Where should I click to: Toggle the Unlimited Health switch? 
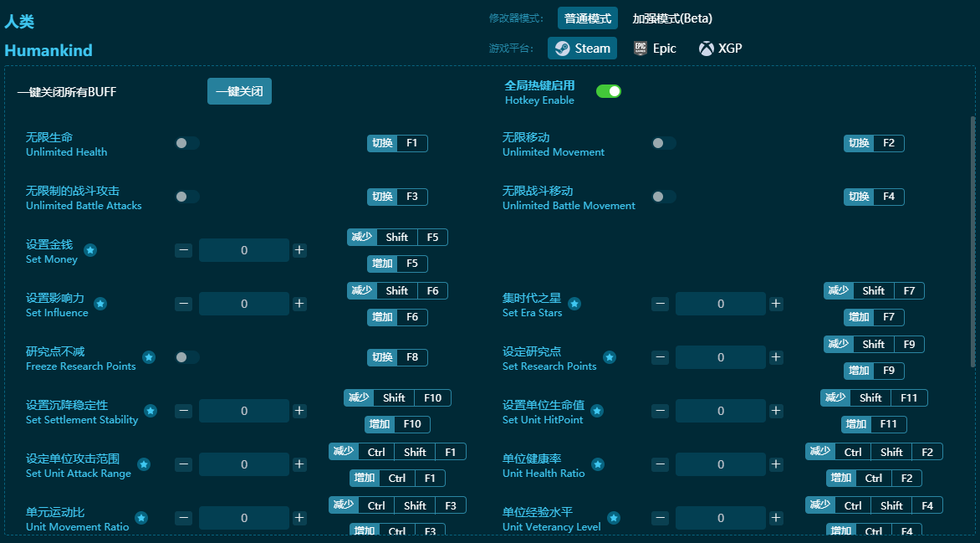coord(187,143)
